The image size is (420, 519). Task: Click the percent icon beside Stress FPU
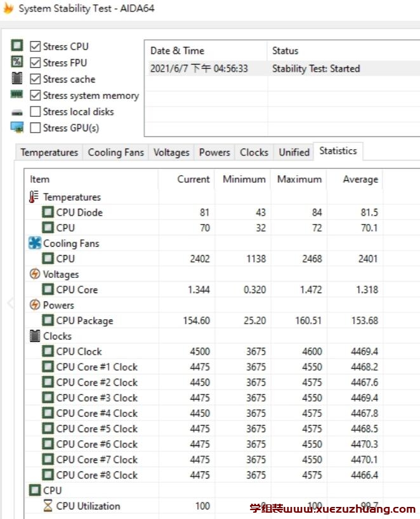tap(17, 62)
